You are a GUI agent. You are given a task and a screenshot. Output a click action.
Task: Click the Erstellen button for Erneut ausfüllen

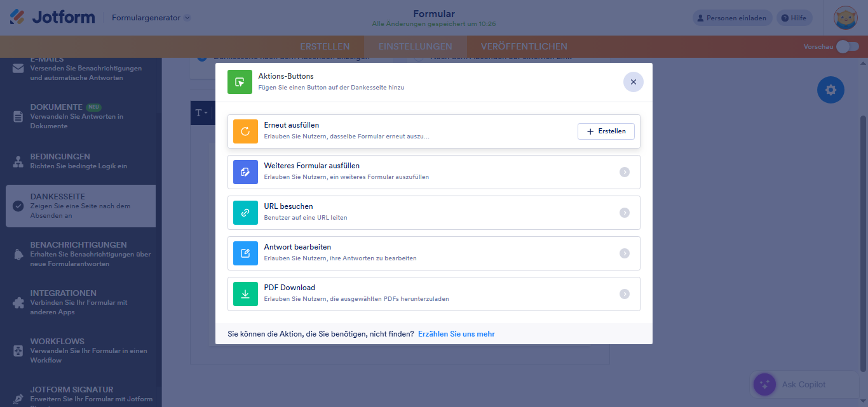click(606, 131)
